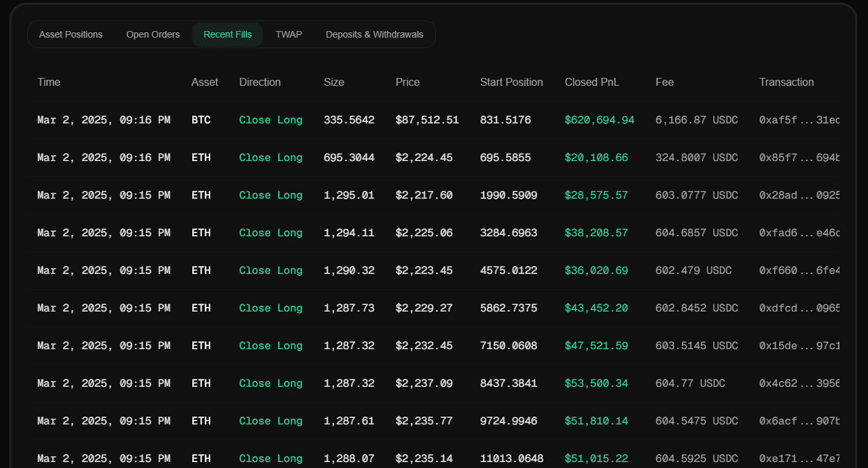Select the Recent Fills tab
Image resolution: width=868 pixels, height=468 pixels.
[x=227, y=34]
